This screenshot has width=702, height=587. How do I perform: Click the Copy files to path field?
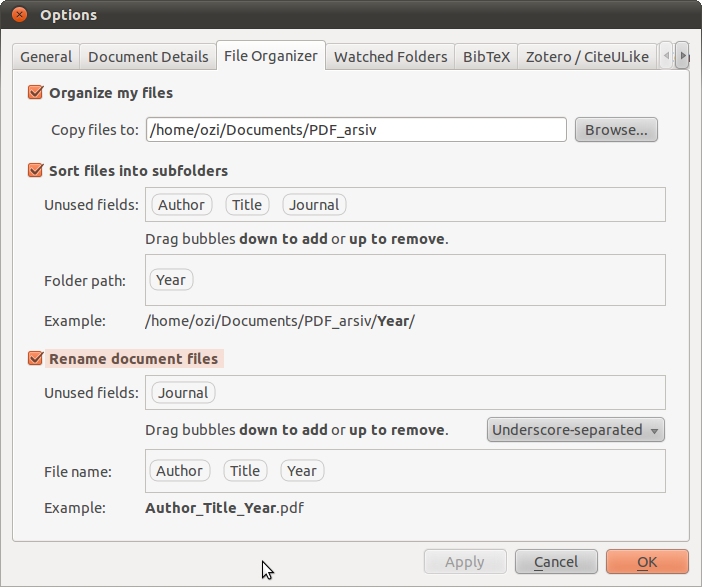(357, 130)
